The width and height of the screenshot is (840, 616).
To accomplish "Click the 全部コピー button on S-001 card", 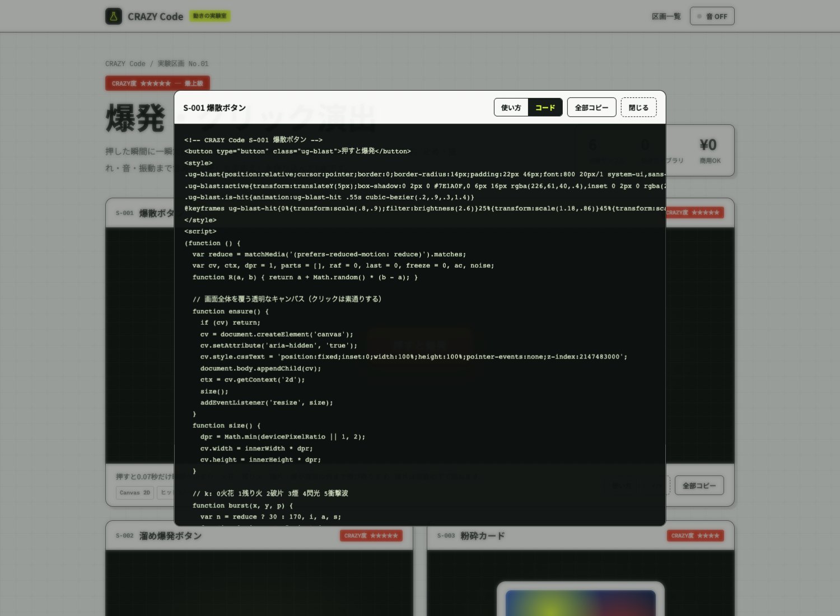I will [699, 486].
